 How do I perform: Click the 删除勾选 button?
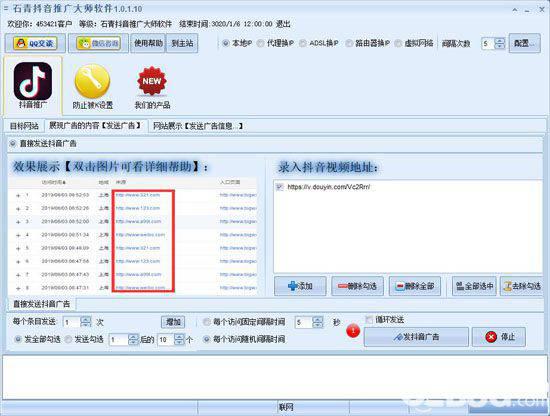(x=357, y=286)
